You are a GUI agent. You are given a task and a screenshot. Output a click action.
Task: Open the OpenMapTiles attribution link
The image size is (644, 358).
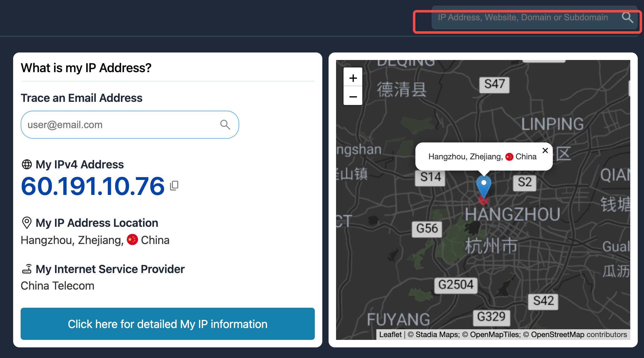(x=495, y=335)
